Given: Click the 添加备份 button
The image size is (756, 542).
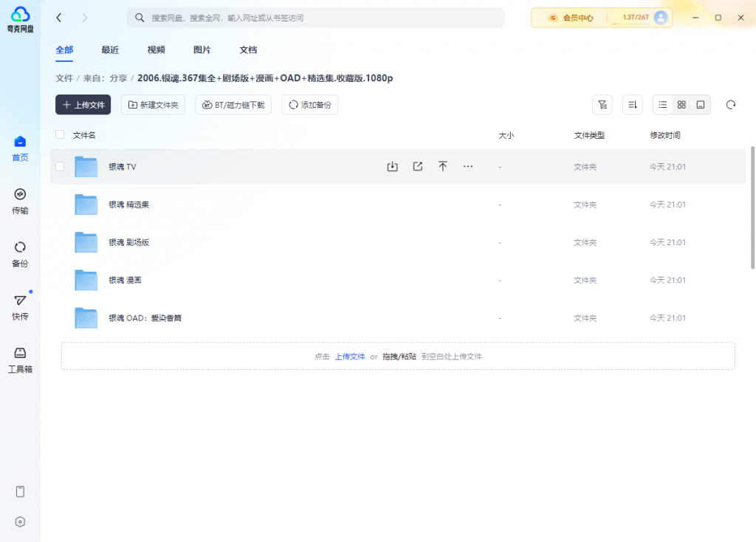Looking at the screenshot, I should [309, 105].
